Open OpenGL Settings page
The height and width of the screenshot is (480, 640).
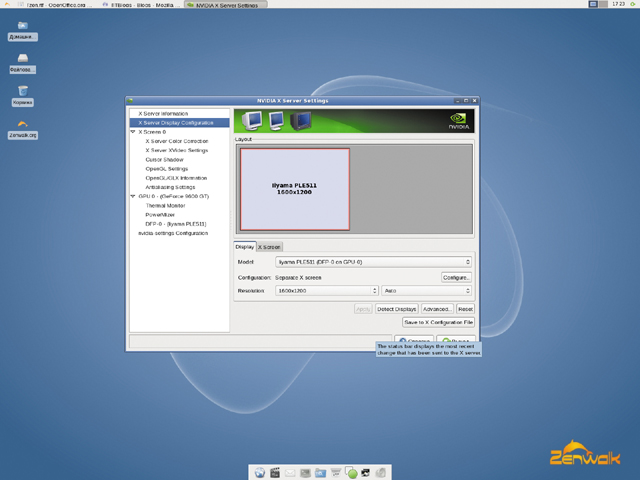tap(167, 169)
